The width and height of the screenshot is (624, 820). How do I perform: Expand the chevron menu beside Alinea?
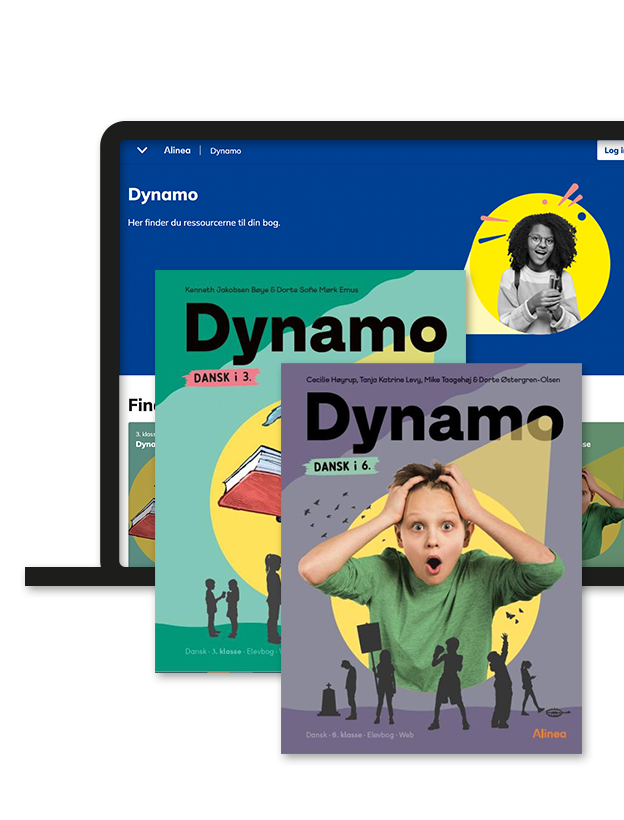(x=142, y=151)
